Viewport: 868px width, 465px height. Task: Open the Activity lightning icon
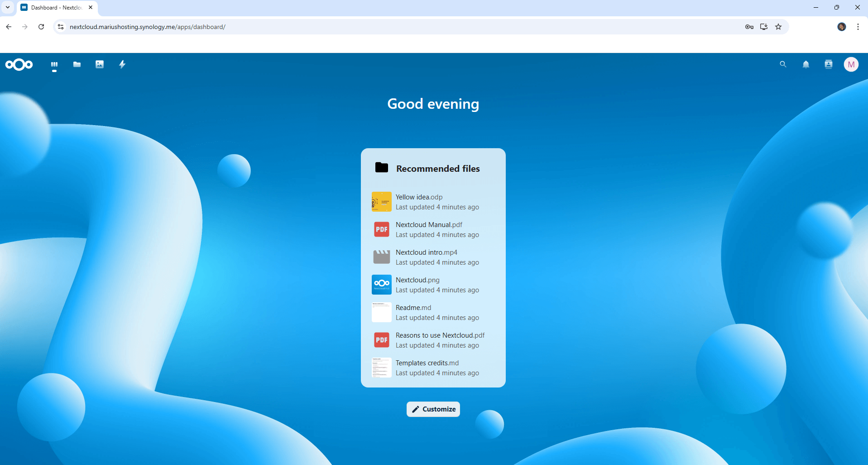[x=122, y=65]
